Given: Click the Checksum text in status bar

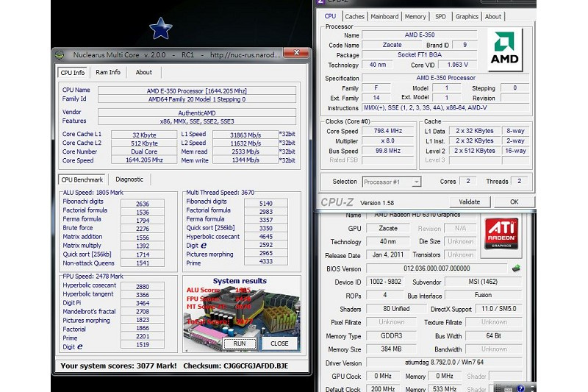Looking at the screenshot, I should click(x=235, y=366).
